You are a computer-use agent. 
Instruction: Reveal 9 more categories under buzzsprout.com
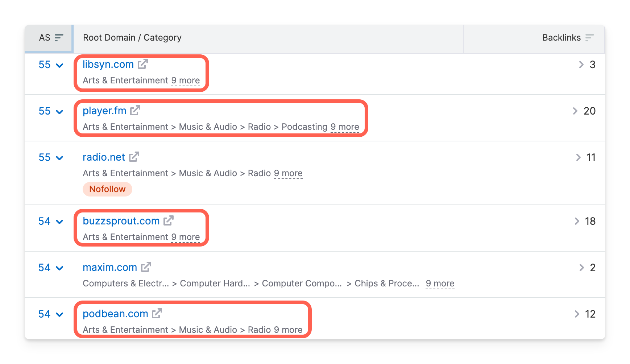click(186, 237)
